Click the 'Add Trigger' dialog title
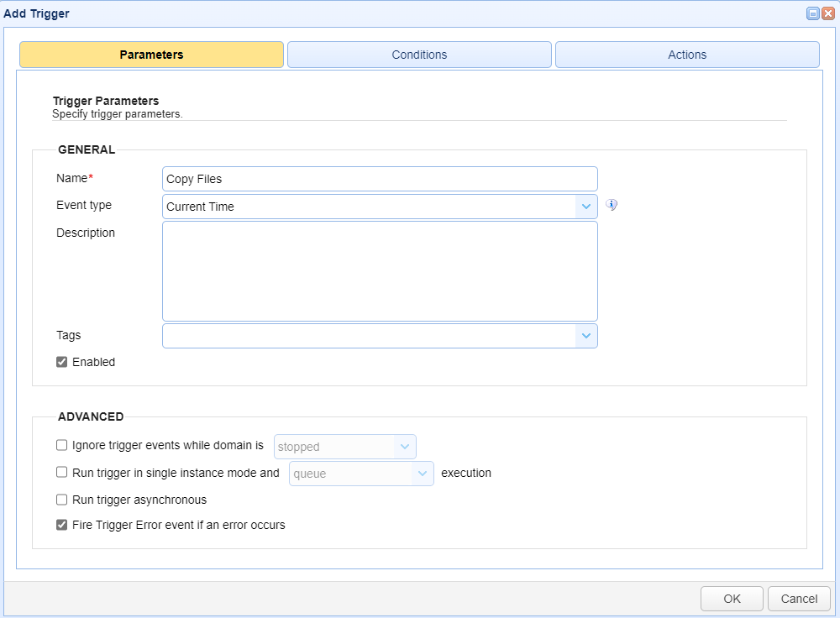Image resolution: width=840 pixels, height=618 pixels. 36,13
